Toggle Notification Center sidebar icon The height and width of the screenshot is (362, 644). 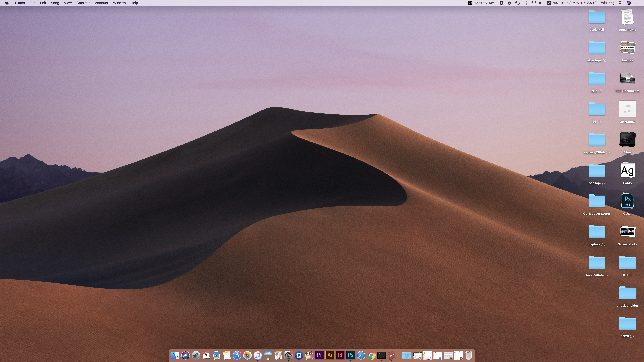636,3
